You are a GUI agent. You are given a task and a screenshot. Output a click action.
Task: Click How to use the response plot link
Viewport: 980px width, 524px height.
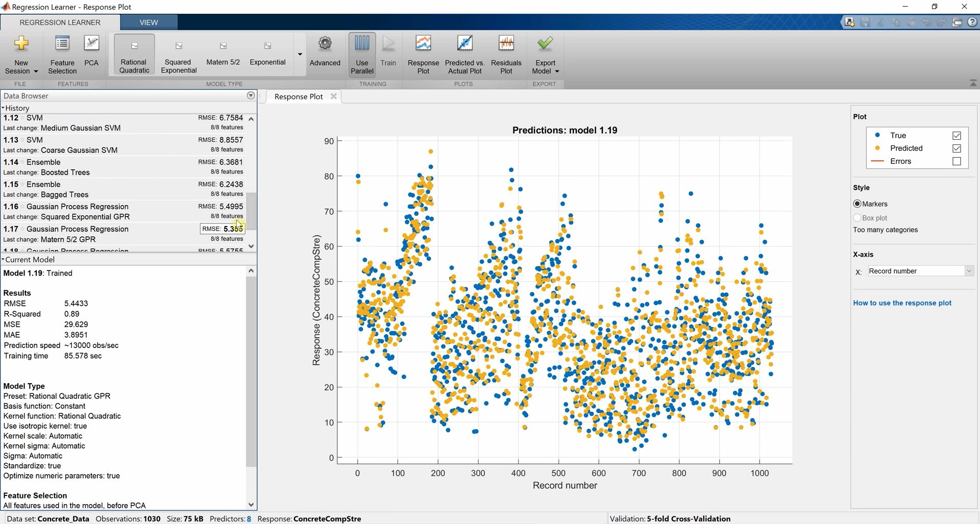coord(902,303)
